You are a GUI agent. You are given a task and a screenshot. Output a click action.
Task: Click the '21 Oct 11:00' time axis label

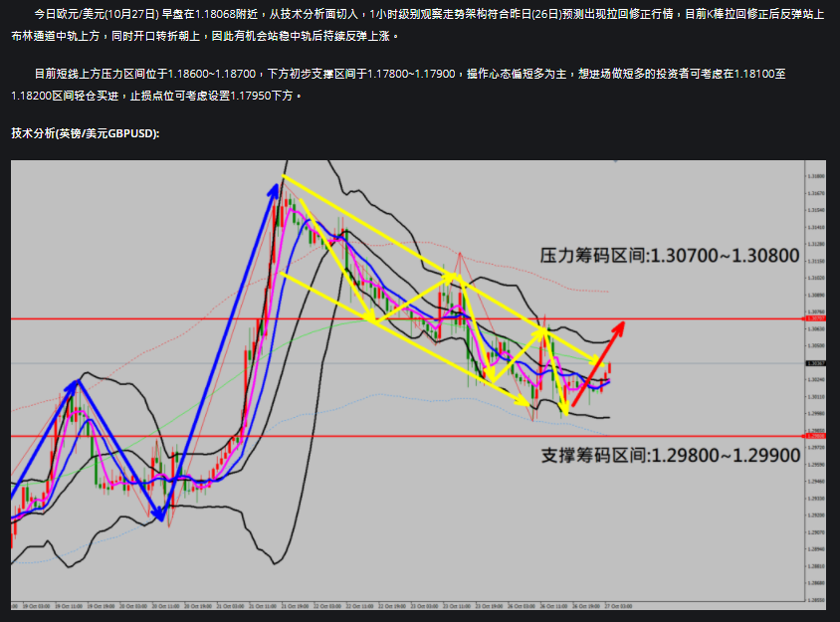(x=262, y=606)
